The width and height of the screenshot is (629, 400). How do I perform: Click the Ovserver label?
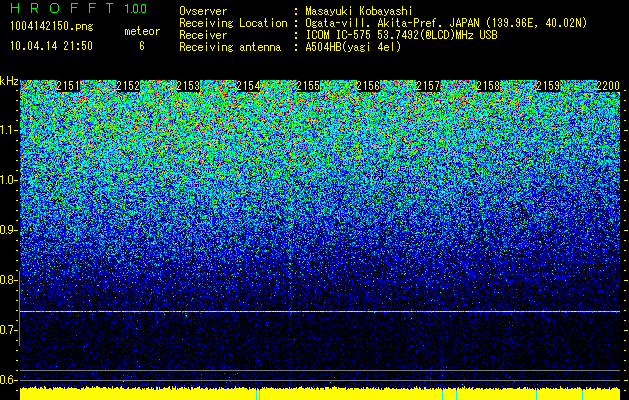tap(203, 11)
